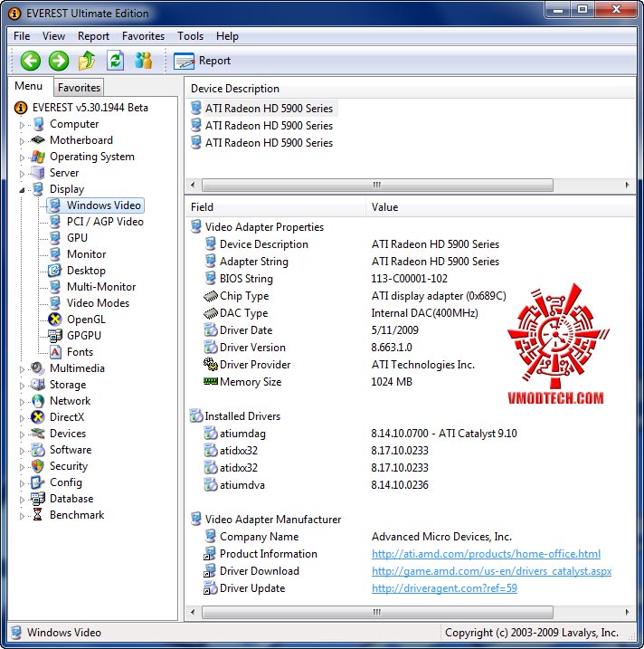
Task: Expand the Computer tree node
Action: [x=22, y=125]
